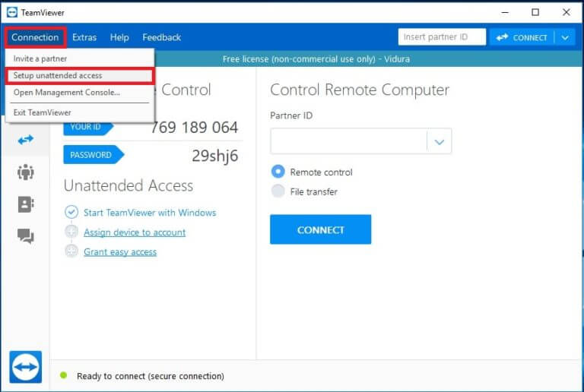
Task: Open the Chat sidebar icon
Action: 26,236
